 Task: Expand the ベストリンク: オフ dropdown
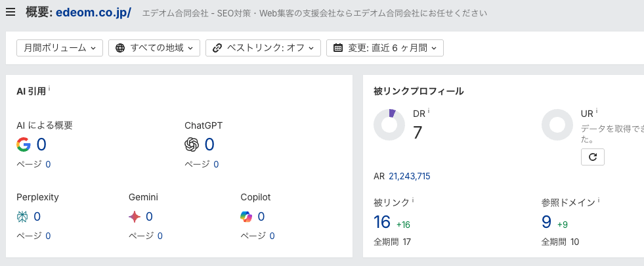(x=263, y=48)
